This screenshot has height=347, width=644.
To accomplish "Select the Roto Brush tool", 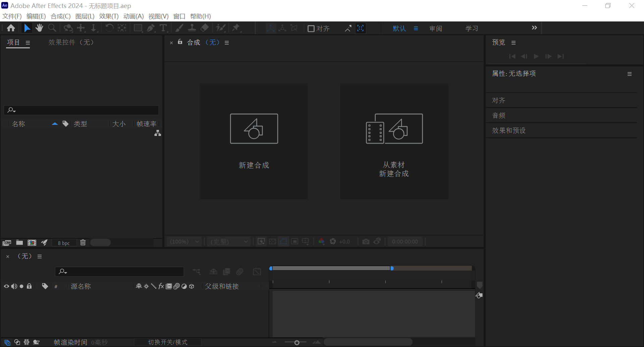I will 221,28.
